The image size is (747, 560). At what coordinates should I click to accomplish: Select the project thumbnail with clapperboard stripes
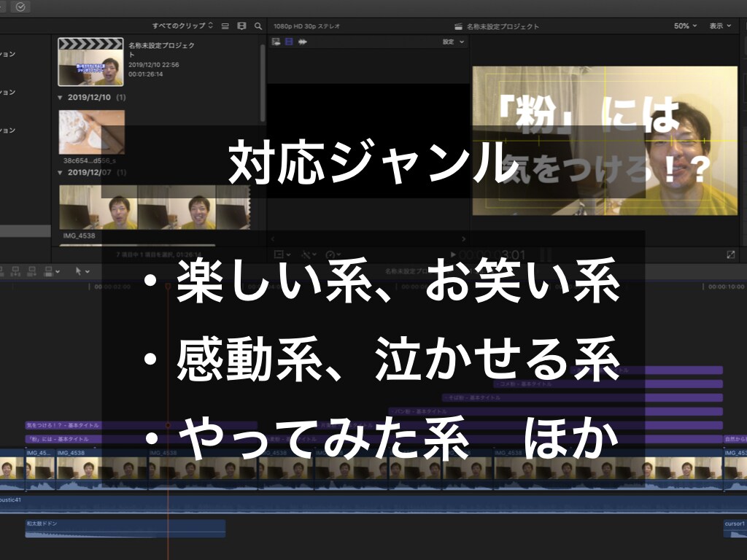[90, 62]
